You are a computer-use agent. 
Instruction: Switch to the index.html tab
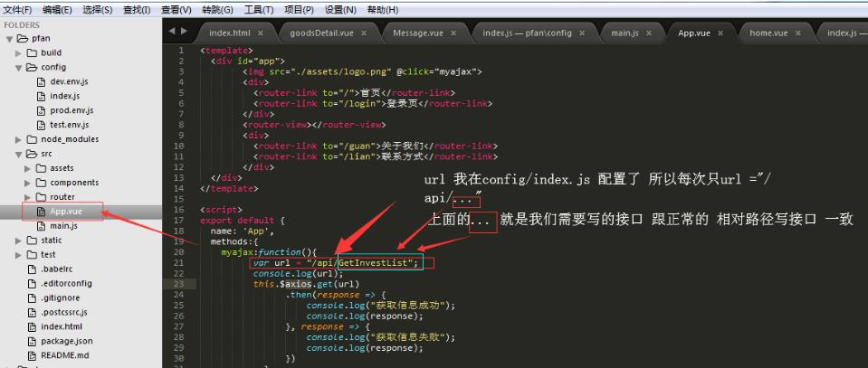[230, 33]
